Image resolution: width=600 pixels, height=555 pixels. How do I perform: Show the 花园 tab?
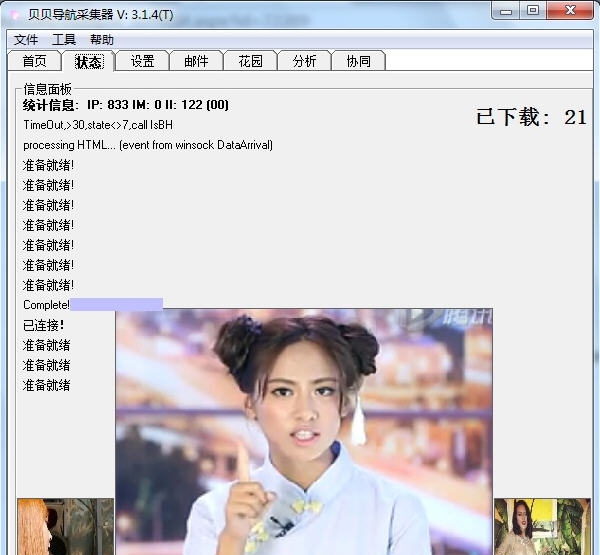click(250, 61)
